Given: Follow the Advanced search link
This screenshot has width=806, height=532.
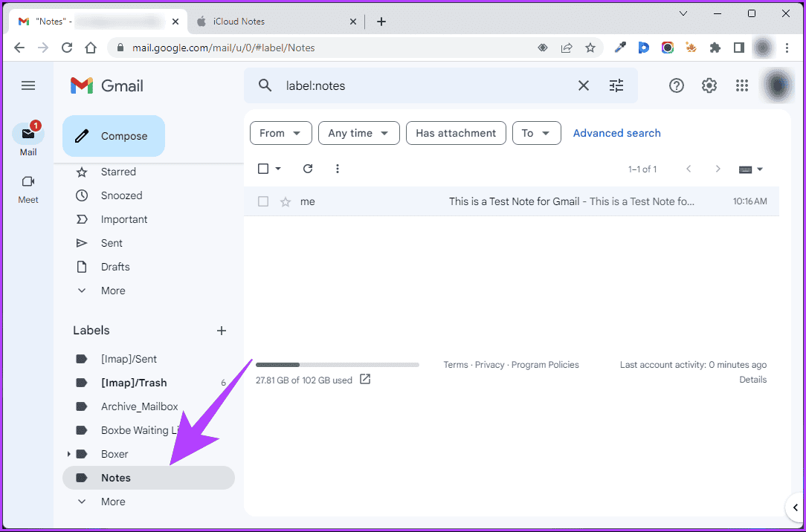Looking at the screenshot, I should [616, 133].
